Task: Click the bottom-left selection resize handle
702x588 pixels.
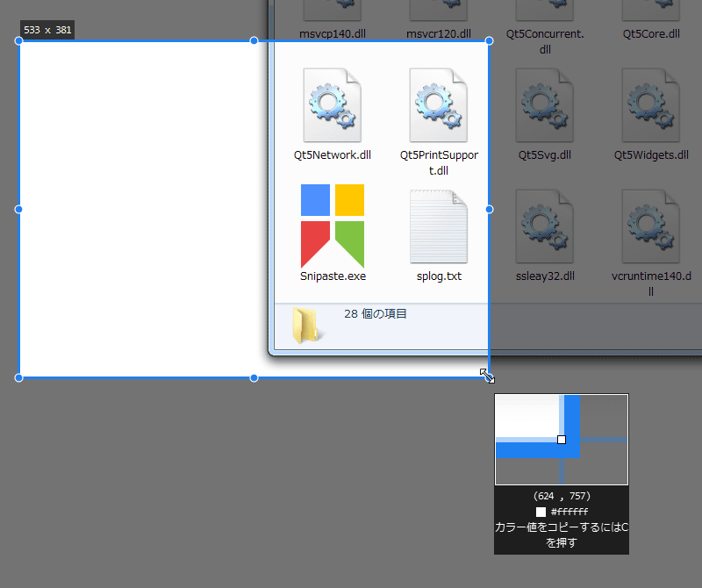Action: point(18,378)
